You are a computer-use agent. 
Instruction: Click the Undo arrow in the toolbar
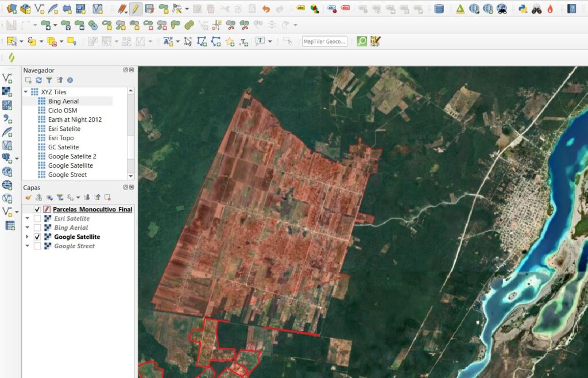[x=266, y=9]
